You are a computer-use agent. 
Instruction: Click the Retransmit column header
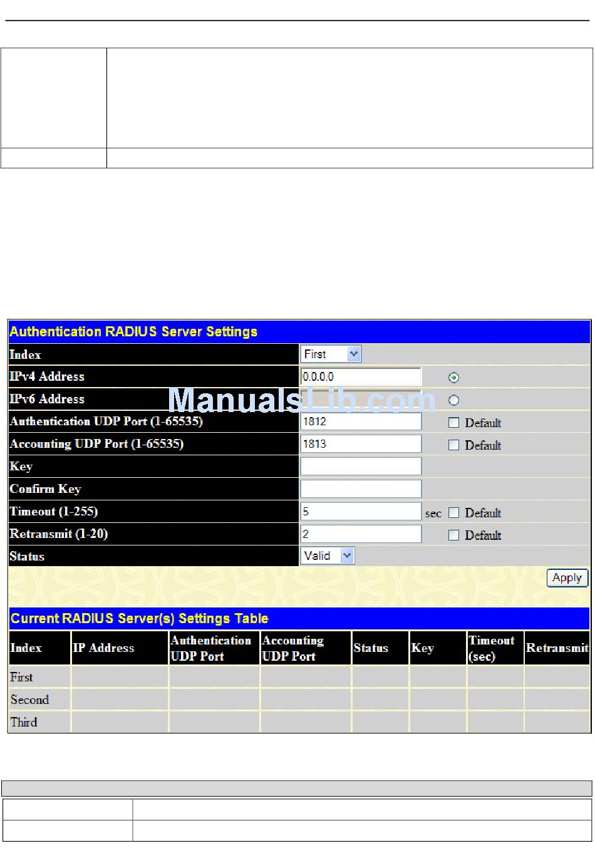click(557, 648)
